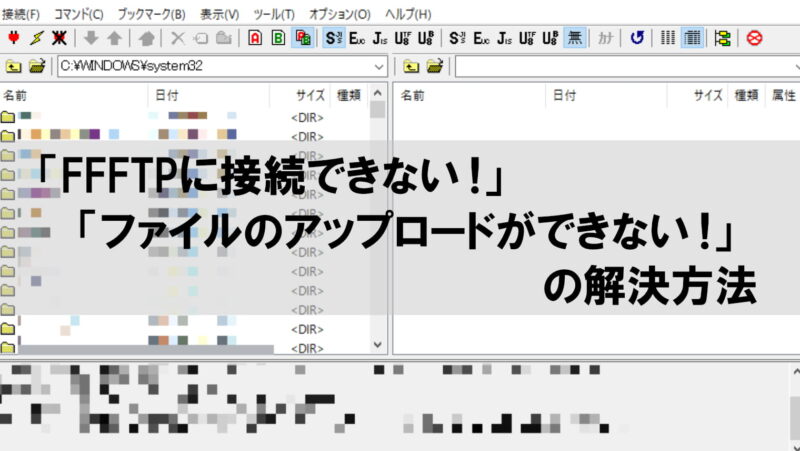
Task: Click the red plug Connect icon
Action: pyautogui.click(x=14, y=38)
